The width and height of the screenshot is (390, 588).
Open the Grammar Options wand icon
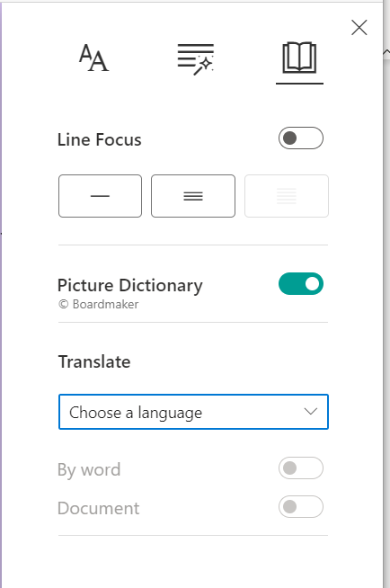click(x=195, y=59)
